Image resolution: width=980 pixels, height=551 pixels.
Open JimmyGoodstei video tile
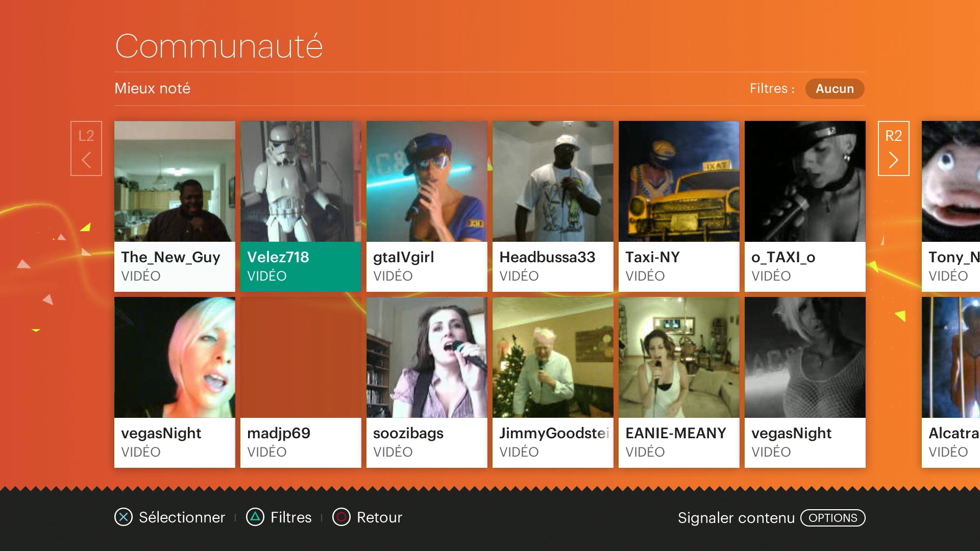pyautogui.click(x=553, y=382)
